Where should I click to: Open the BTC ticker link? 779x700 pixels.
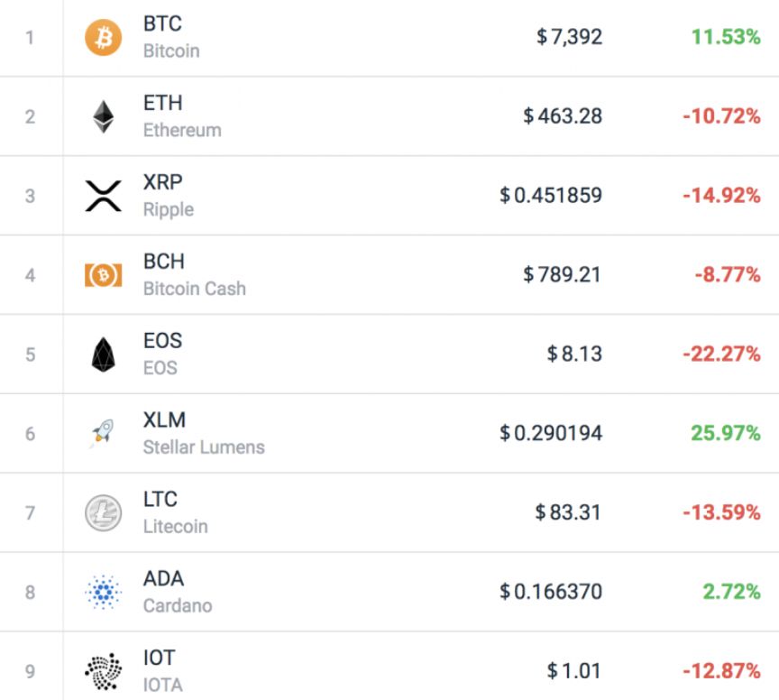pyautogui.click(x=162, y=23)
